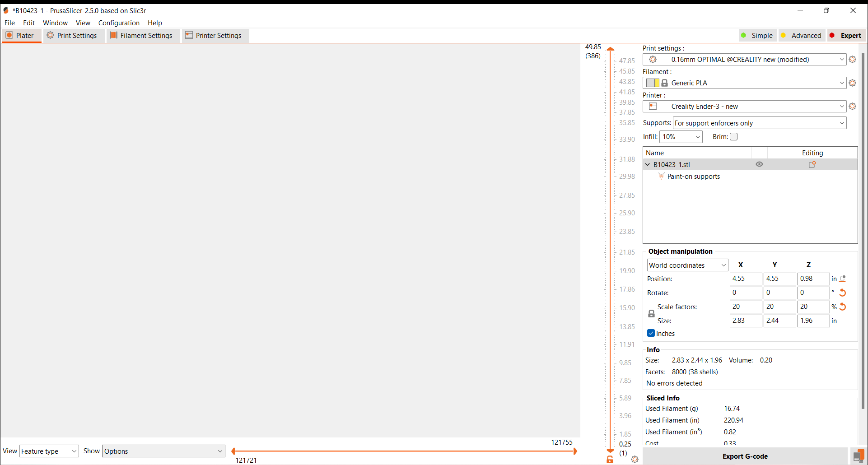Collapse the B10423-1.stl tree item

[x=648, y=164]
